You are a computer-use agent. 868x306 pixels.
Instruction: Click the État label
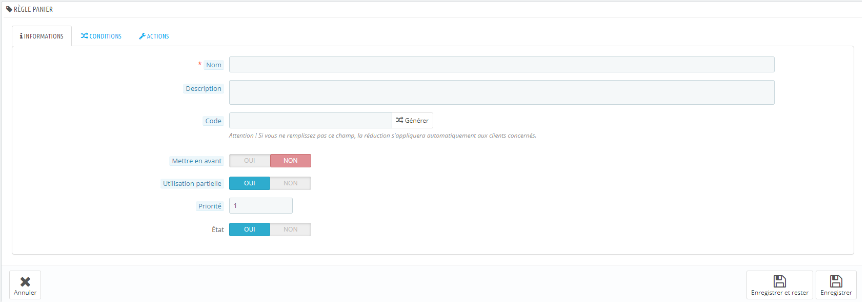click(x=218, y=229)
